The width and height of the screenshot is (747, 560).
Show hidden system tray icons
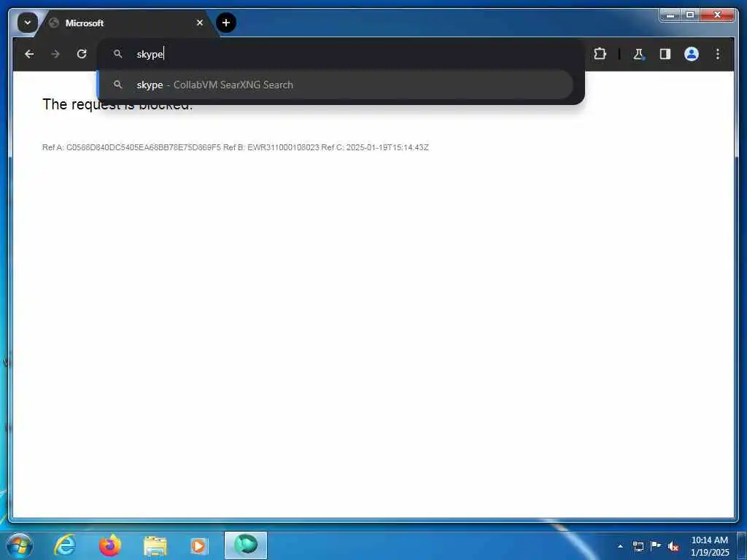[620, 546]
